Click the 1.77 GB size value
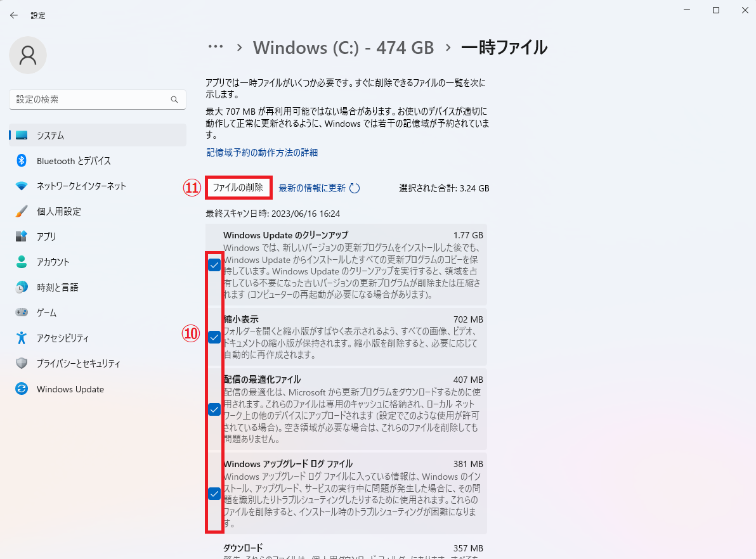Image resolution: width=756 pixels, height=559 pixels. (468, 235)
